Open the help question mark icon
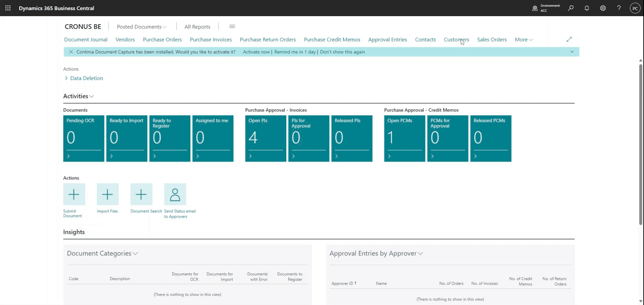Screen dimensions: 644x305 coord(619,8)
